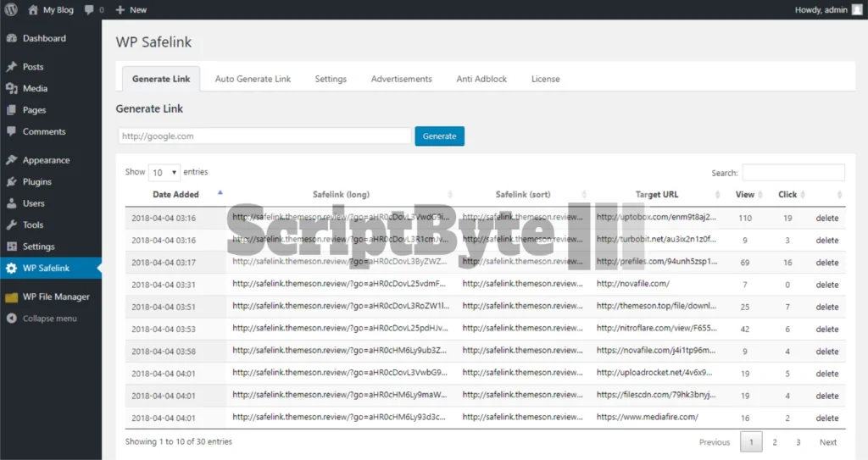Viewport: 868px width, 460px height.
Task: Click the admin avatar in top bar
Action: 857,10
